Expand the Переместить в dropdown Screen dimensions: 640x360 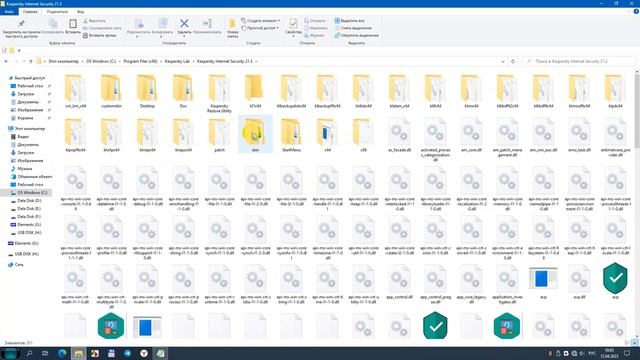click(138, 36)
